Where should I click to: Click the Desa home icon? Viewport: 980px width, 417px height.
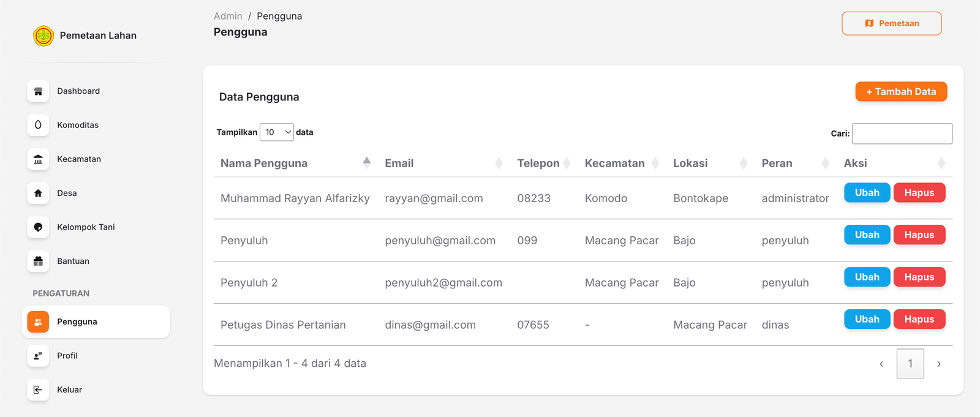point(38,193)
